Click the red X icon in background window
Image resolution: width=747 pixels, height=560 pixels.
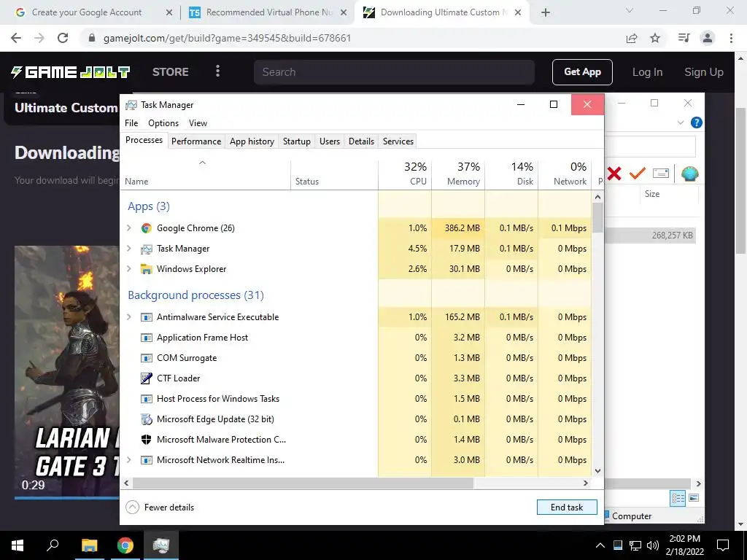point(614,174)
